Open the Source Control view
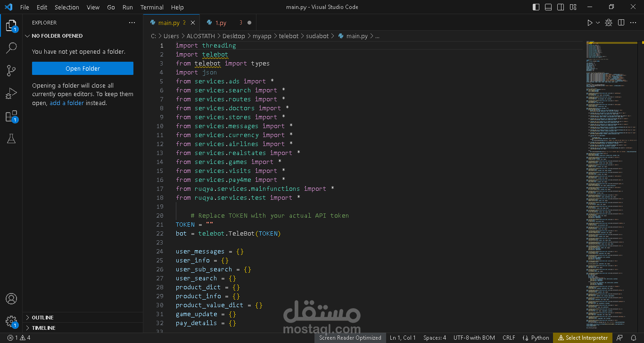Viewport: 644px width, 343px height. tap(11, 71)
